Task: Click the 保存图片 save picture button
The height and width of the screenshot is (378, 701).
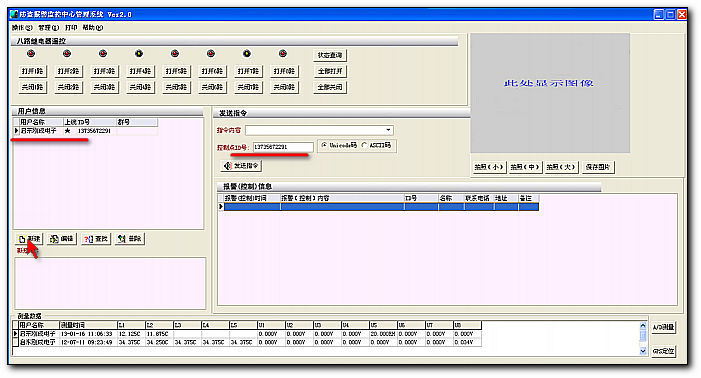Action: point(598,167)
